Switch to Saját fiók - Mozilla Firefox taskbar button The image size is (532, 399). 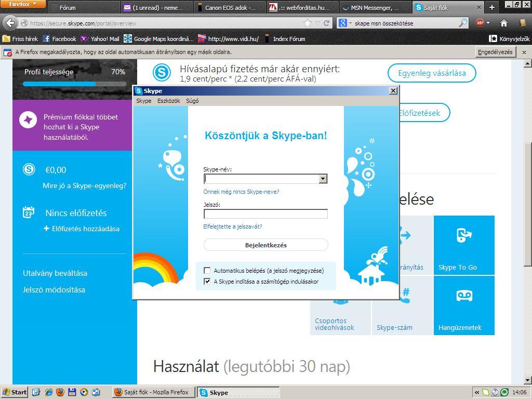pyautogui.click(x=154, y=392)
